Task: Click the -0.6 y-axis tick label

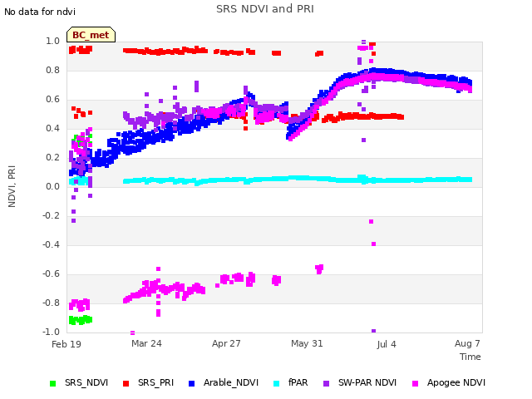Action: 51,273
